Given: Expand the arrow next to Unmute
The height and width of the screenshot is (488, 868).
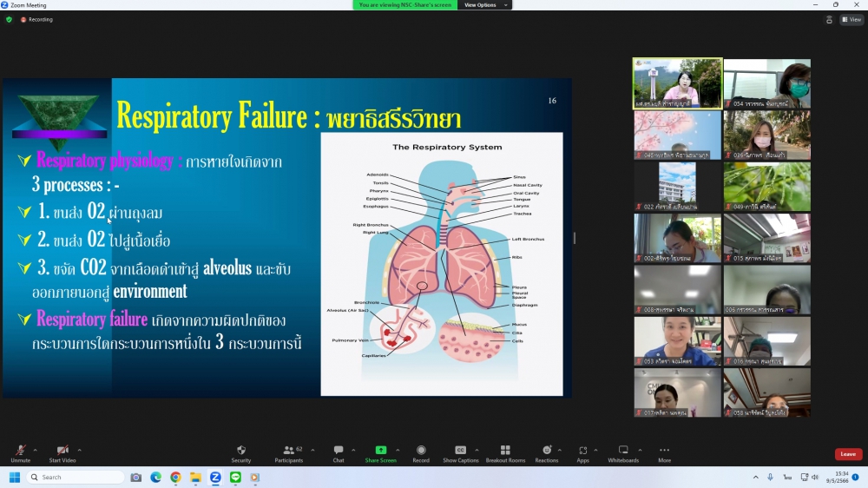Looking at the screenshot, I should click(35, 450).
